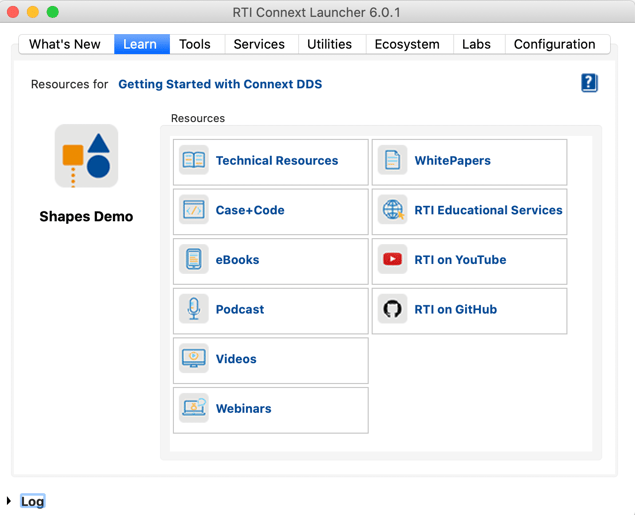Visit RTI Educational Services link
635x515 pixels.
(488, 210)
